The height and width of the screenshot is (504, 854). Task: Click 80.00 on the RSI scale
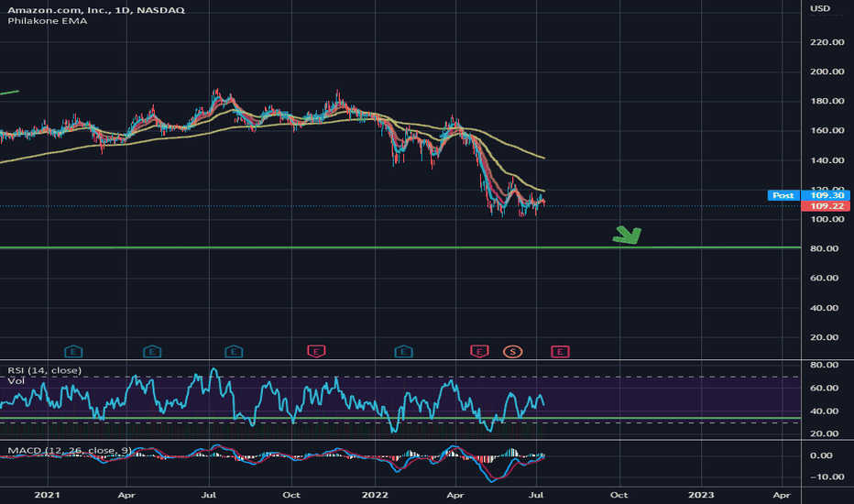pos(825,365)
